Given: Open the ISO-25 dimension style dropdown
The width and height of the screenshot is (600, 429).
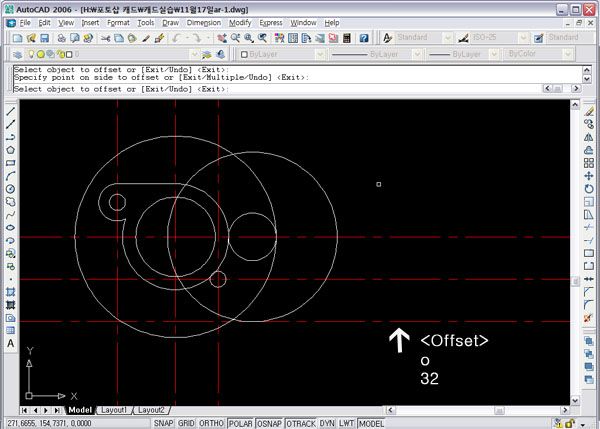Looking at the screenshot, I should tap(523, 38).
